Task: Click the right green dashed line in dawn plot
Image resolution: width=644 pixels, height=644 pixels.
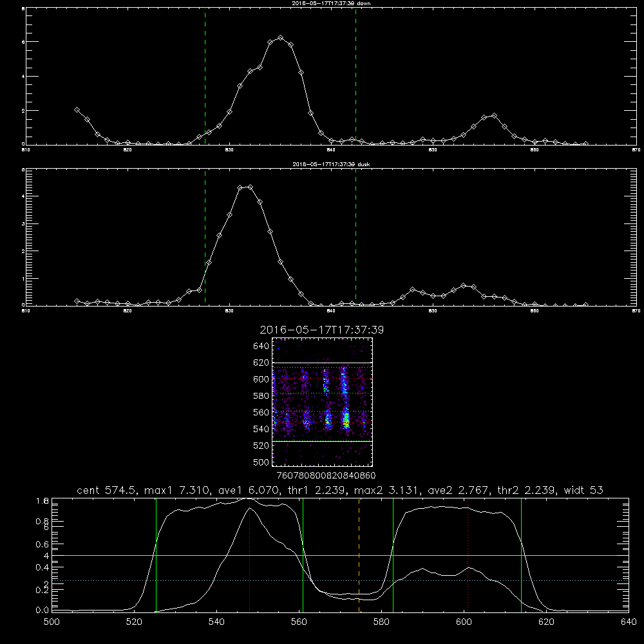Action: point(355,77)
